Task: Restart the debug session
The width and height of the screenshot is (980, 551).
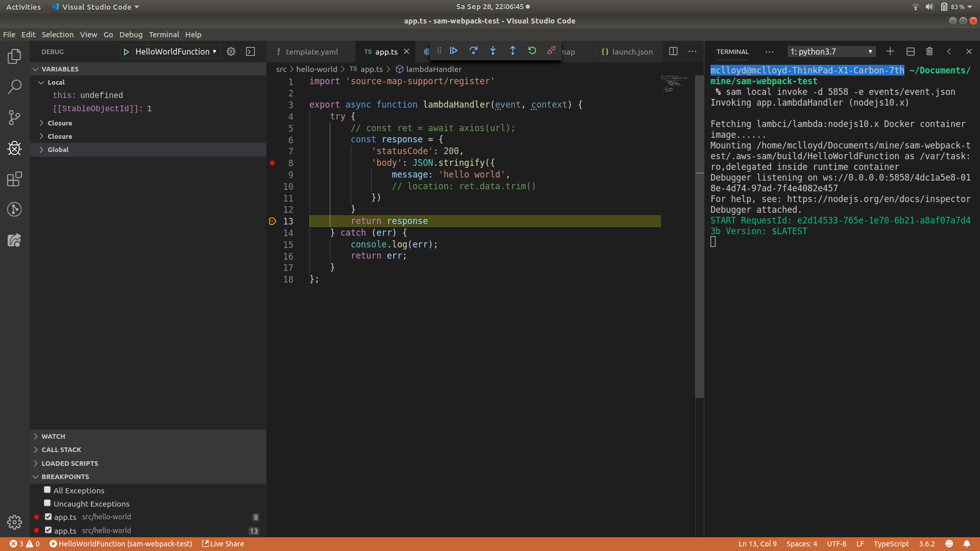Action: [x=532, y=51]
